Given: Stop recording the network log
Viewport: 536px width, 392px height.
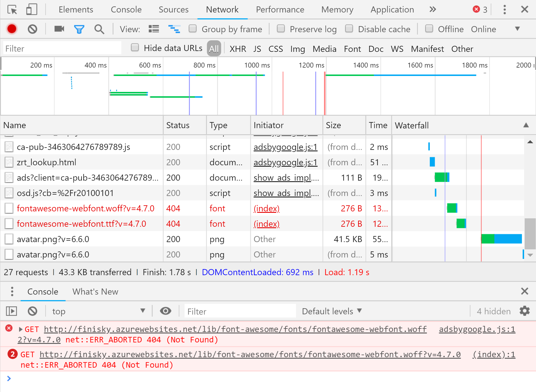Looking at the screenshot, I should [12, 29].
